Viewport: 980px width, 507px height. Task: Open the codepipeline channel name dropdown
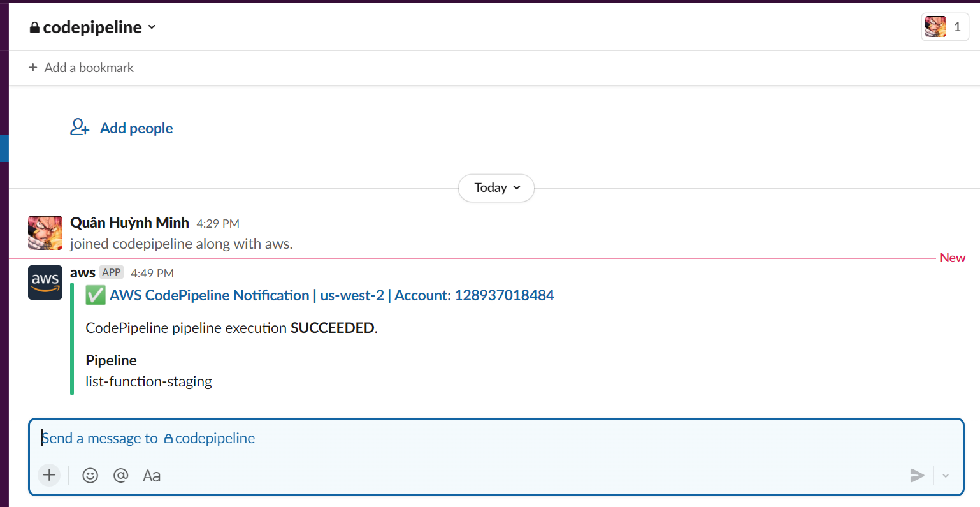point(93,27)
